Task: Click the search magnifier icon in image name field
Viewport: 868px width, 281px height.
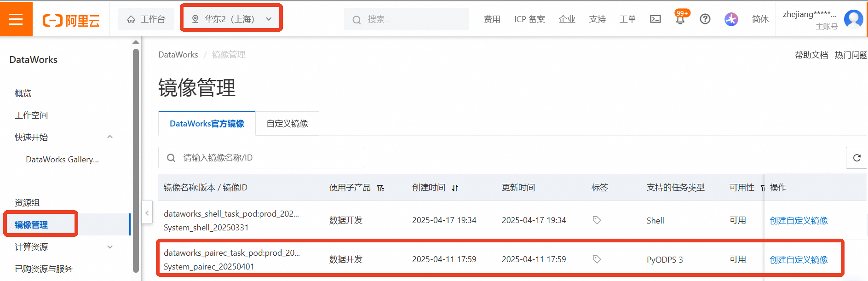Action: [x=171, y=158]
